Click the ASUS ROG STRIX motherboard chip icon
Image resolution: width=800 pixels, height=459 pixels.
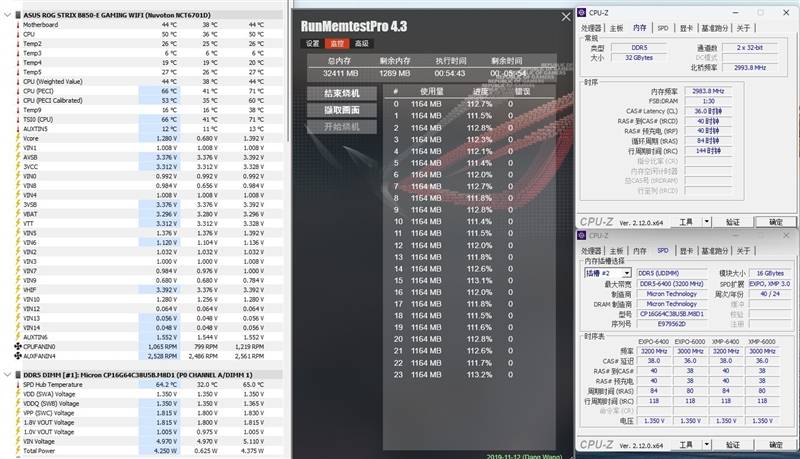[18, 15]
